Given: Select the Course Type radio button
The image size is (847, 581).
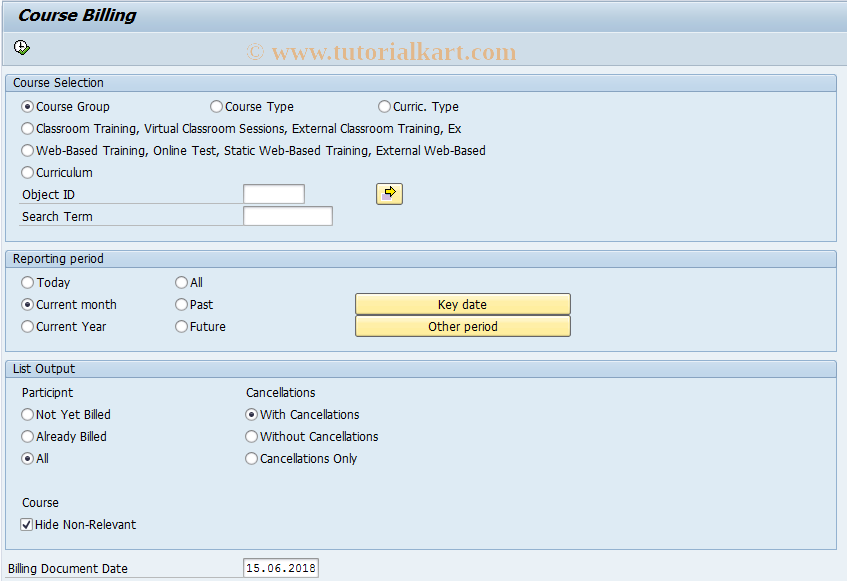Looking at the screenshot, I should (x=216, y=106).
